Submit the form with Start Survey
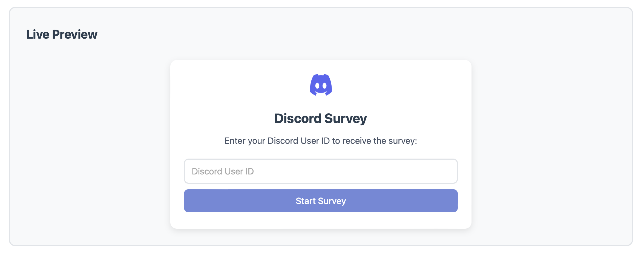The image size is (644, 258). point(321,201)
